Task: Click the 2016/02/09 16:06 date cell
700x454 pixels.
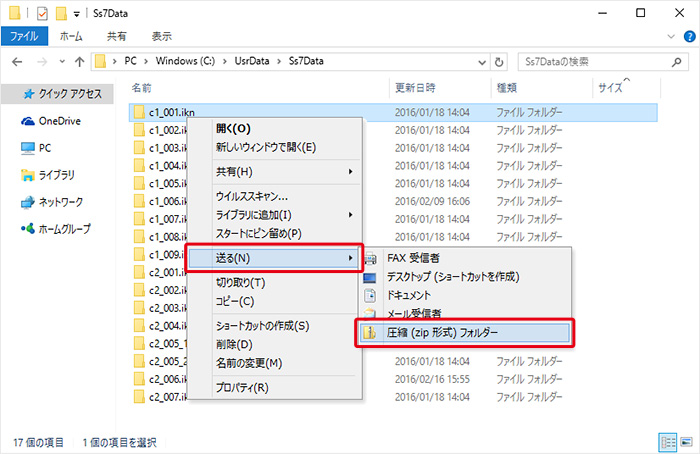Action: point(432,201)
